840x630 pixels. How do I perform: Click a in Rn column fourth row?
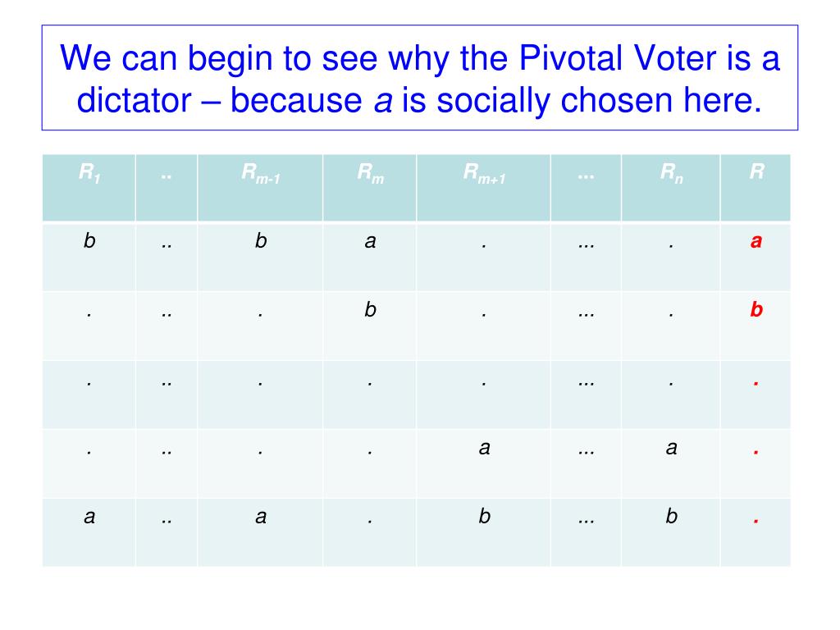point(671,447)
